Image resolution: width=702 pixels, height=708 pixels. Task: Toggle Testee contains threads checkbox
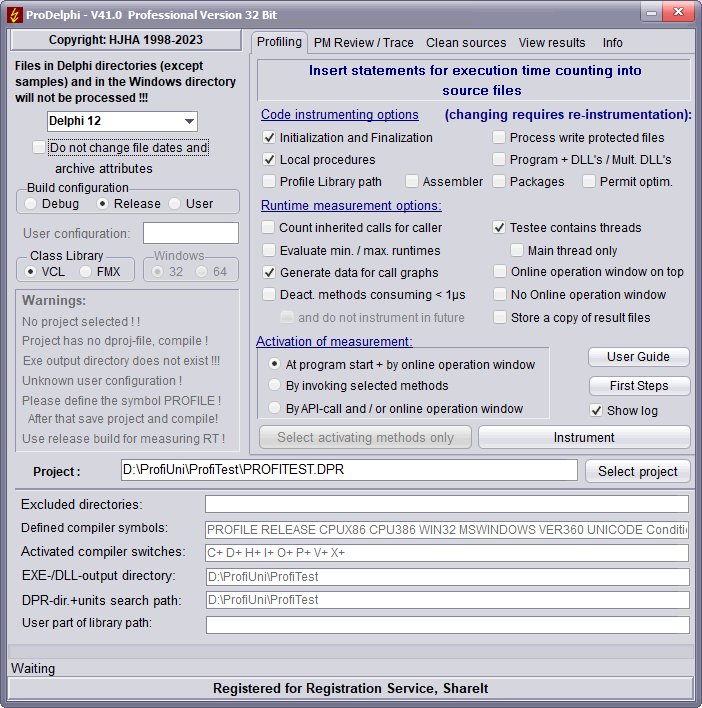[499, 227]
